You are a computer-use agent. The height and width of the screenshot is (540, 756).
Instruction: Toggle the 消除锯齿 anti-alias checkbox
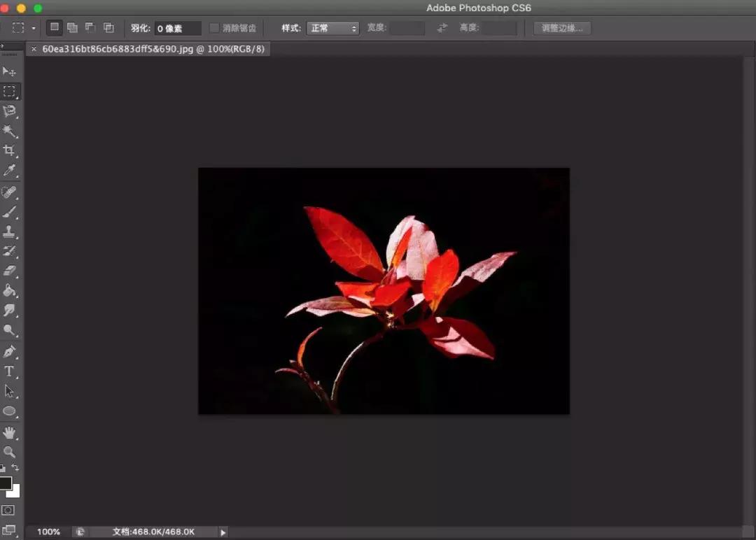[x=215, y=28]
